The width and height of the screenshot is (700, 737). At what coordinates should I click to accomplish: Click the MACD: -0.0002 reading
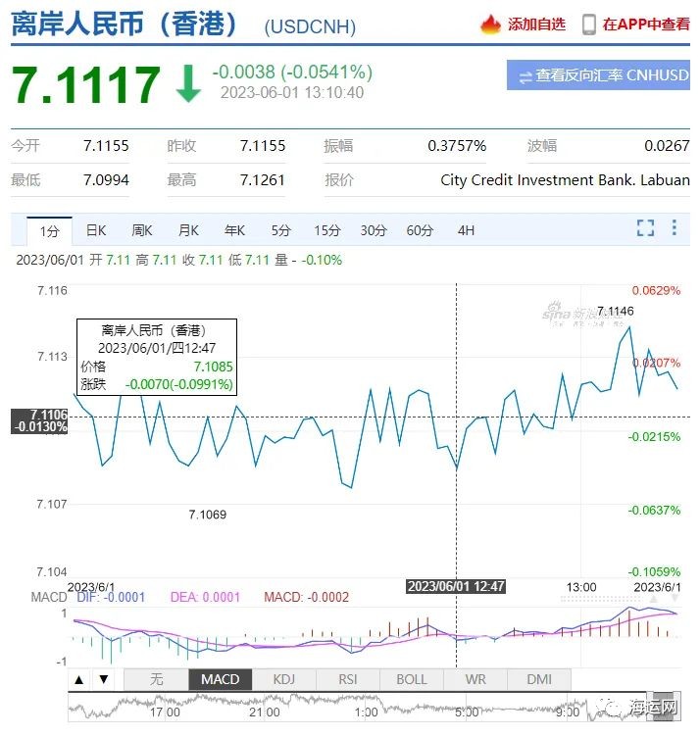click(307, 598)
